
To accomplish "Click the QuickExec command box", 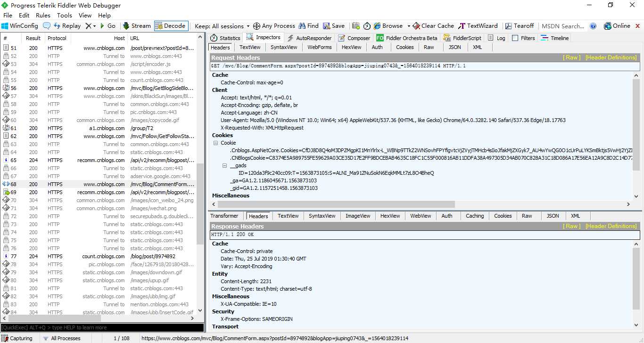I will (x=102, y=327).
